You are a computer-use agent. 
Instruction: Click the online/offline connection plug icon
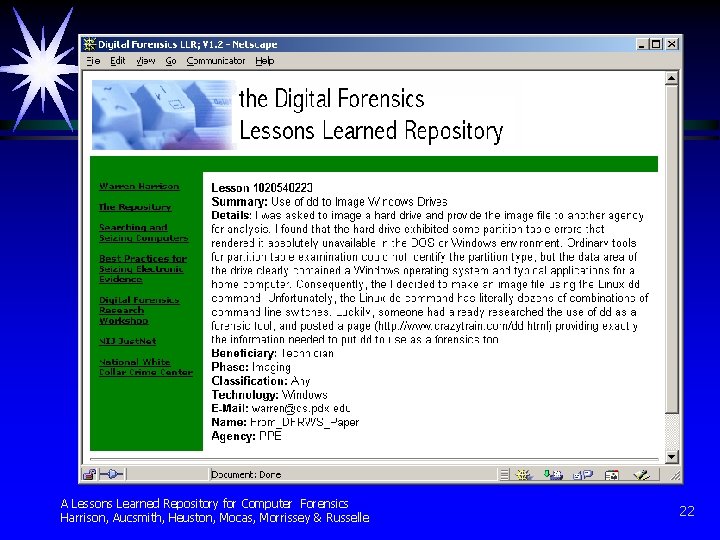click(112, 474)
